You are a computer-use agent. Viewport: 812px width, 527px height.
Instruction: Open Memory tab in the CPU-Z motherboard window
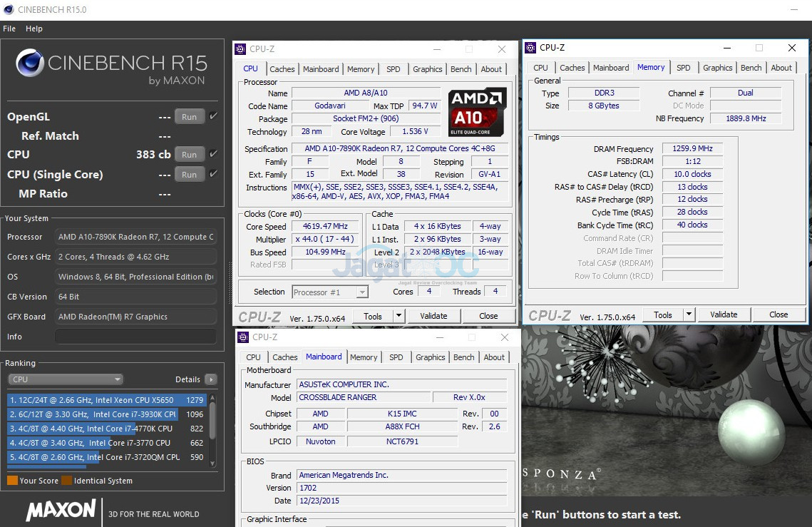click(x=364, y=357)
